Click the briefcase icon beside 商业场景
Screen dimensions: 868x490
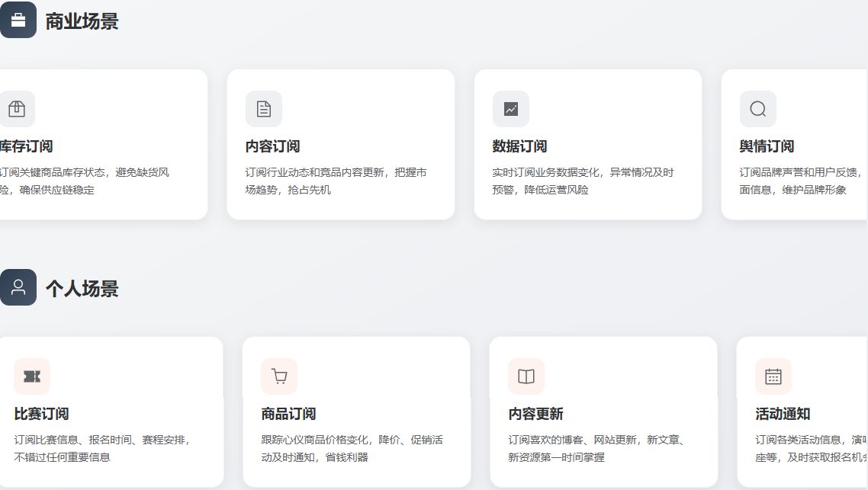[x=18, y=20]
